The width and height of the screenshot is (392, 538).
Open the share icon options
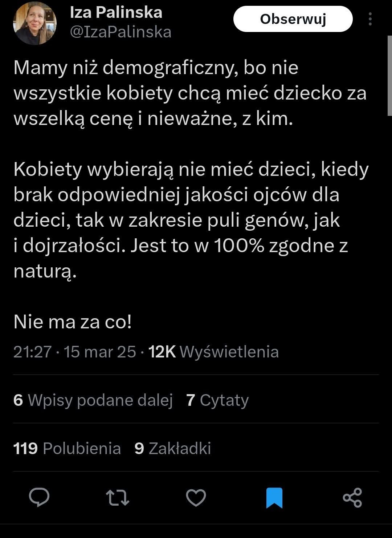tap(352, 498)
